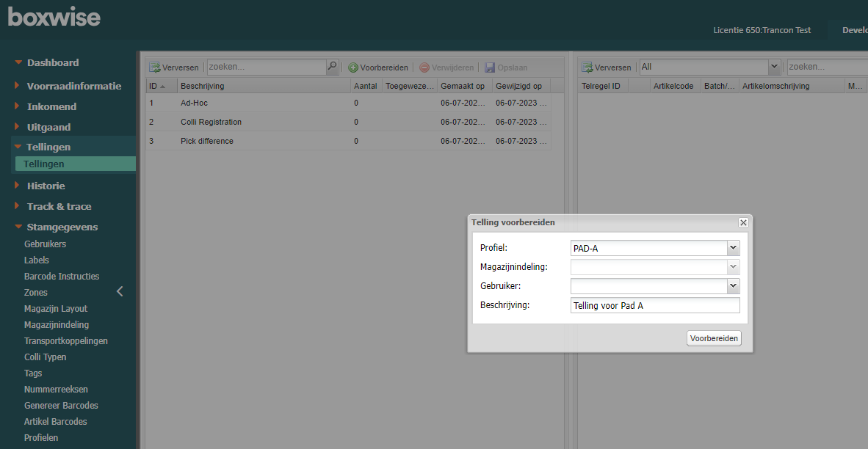Collapse the sidebar with the left chevron
This screenshot has width=868, height=449.
pos(120,292)
